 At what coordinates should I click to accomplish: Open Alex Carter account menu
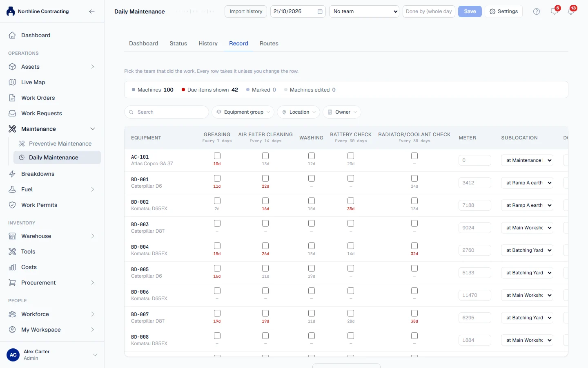(x=52, y=355)
